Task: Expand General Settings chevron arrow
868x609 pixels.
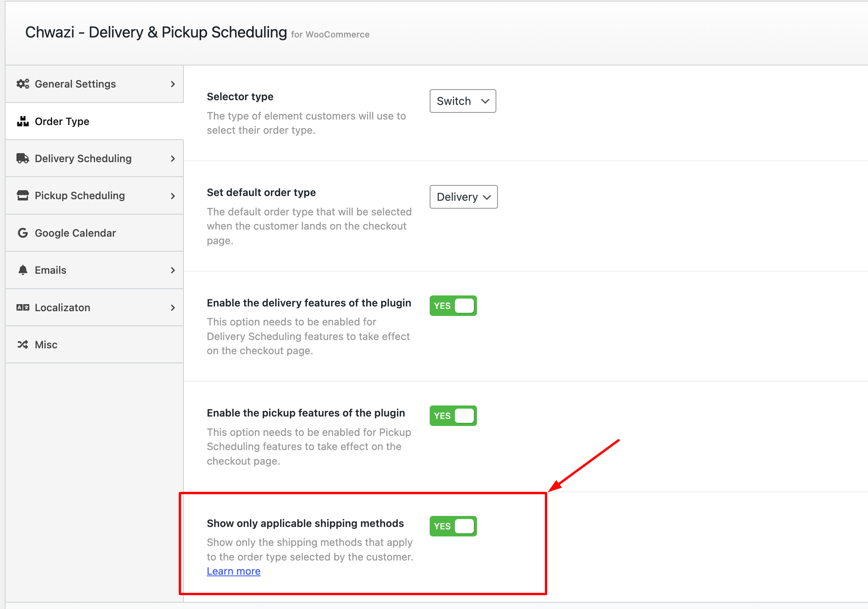Action: pos(173,84)
